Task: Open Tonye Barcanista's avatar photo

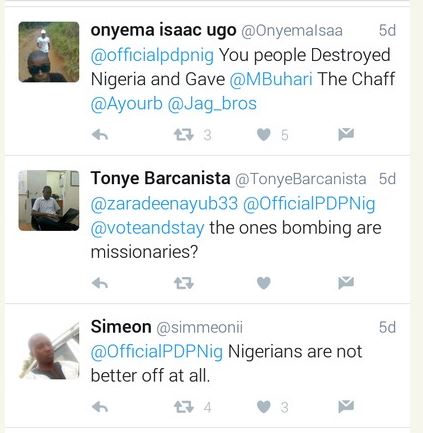Action: (x=49, y=201)
